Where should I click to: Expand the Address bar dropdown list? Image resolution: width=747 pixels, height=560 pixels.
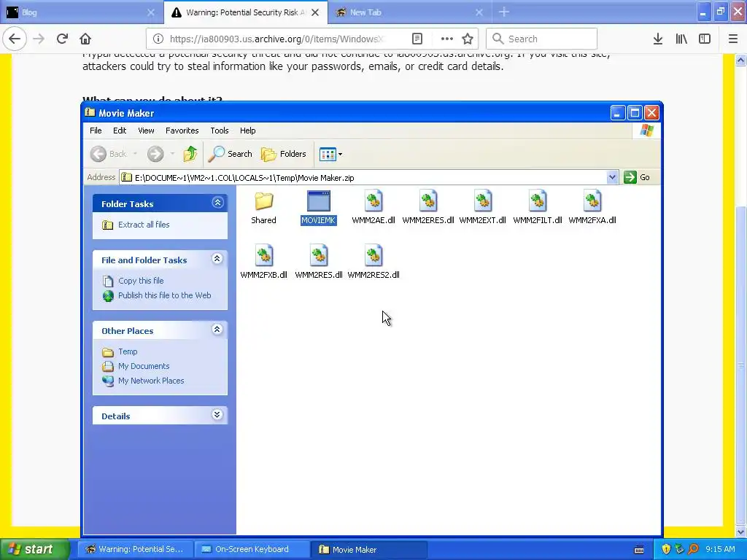[x=612, y=178]
